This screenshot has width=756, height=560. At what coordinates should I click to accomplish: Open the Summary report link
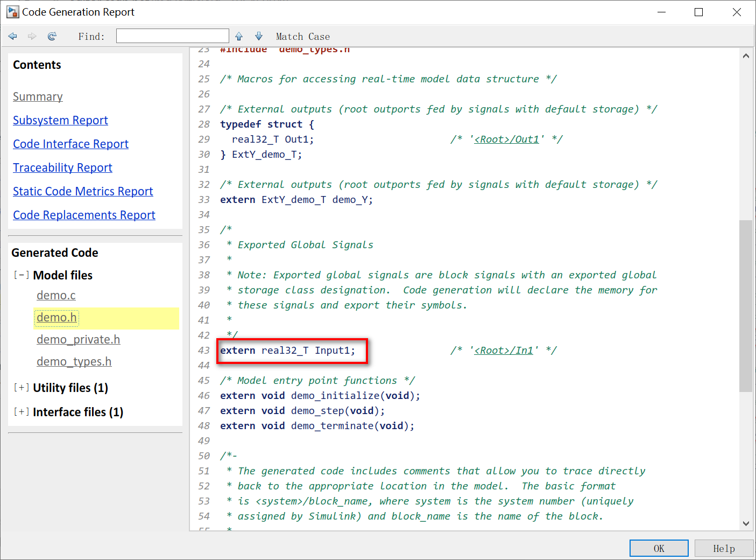pyautogui.click(x=38, y=96)
